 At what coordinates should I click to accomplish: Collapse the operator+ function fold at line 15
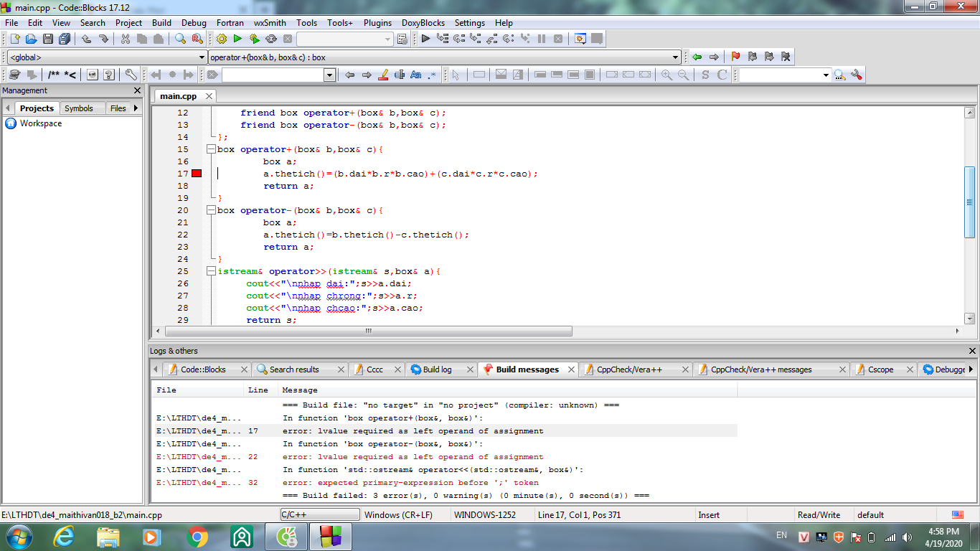(x=211, y=149)
